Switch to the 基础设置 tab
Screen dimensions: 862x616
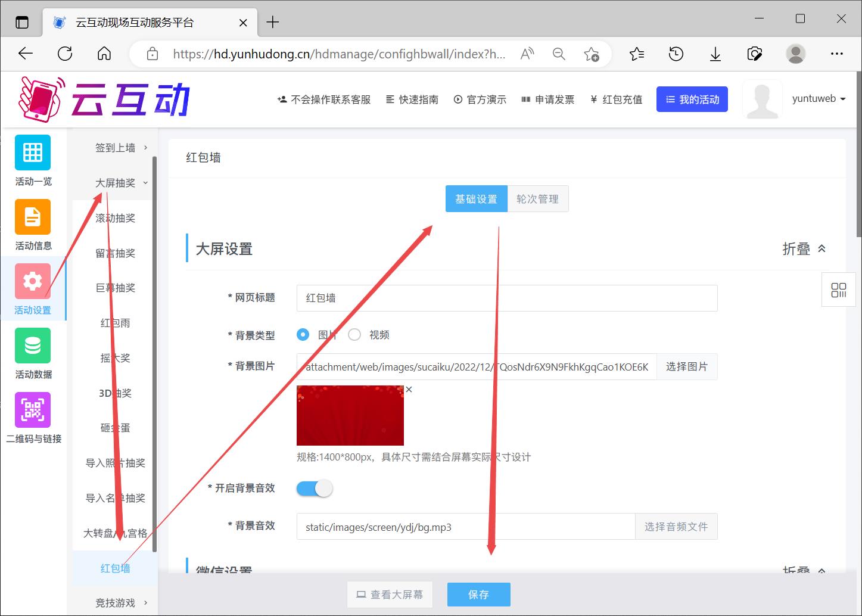point(476,199)
